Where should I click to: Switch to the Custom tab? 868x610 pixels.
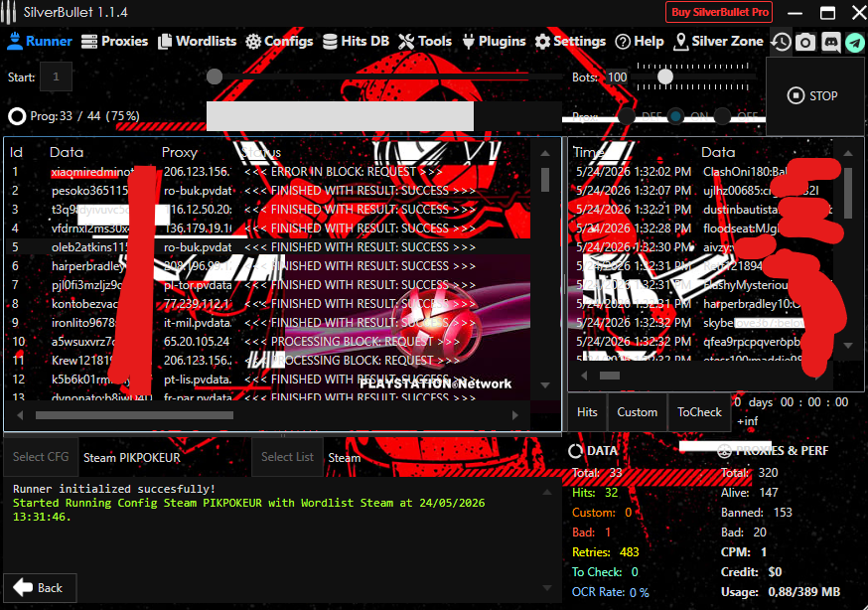click(x=638, y=412)
